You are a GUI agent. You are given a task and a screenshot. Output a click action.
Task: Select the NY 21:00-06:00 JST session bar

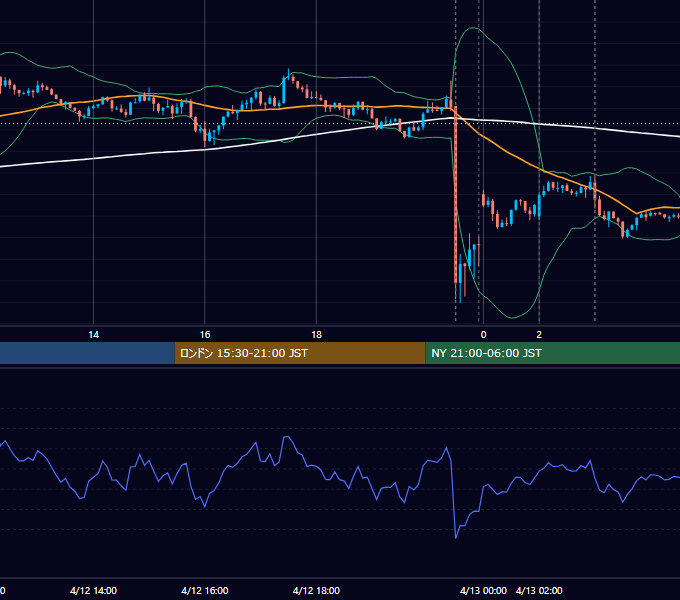[552, 353]
